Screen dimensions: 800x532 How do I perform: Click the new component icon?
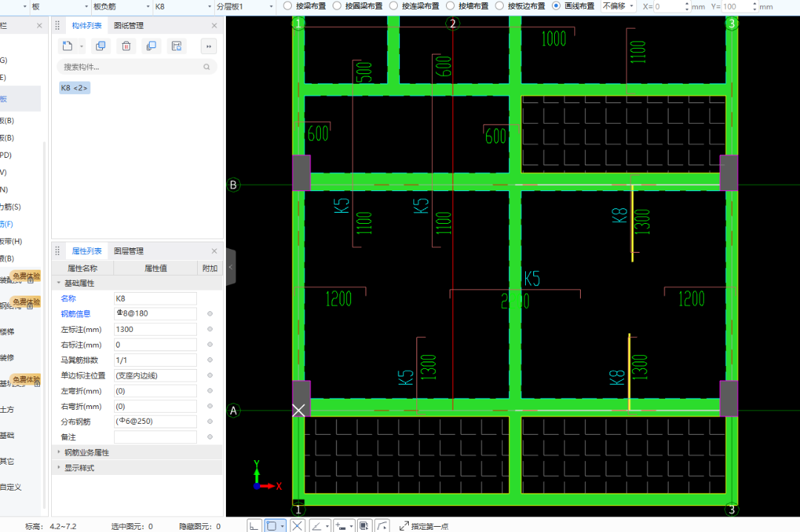(x=67, y=46)
